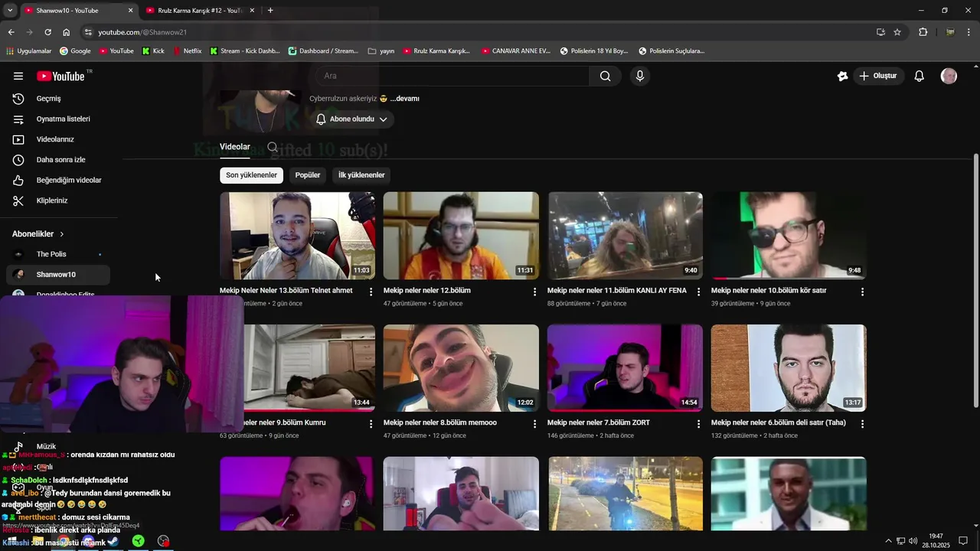Open Kick bookmark in bookmarks bar
This screenshot has width=980, height=551.
click(153, 51)
